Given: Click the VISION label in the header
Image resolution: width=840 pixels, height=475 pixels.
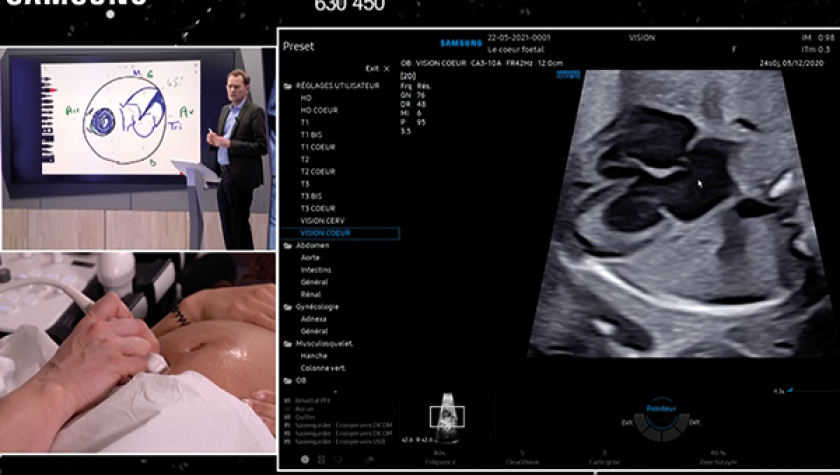Looking at the screenshot, I should [642, 37].
